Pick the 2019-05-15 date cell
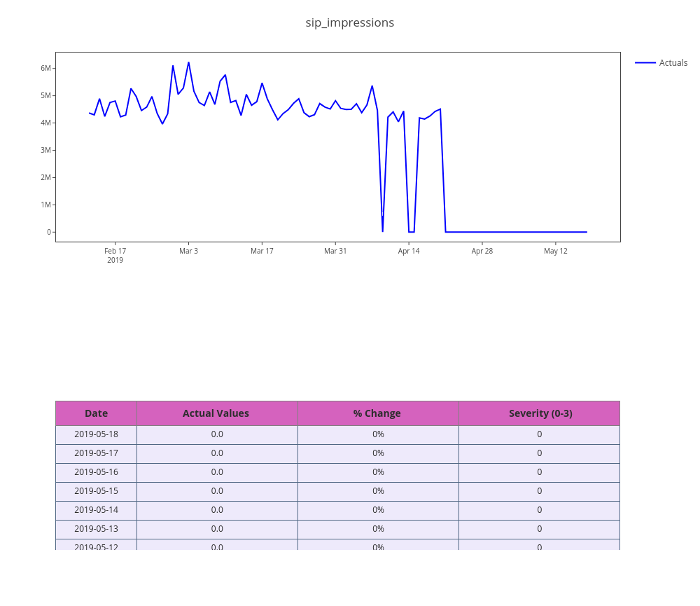This screenshot has height=606, width=700. coord(97,491)
